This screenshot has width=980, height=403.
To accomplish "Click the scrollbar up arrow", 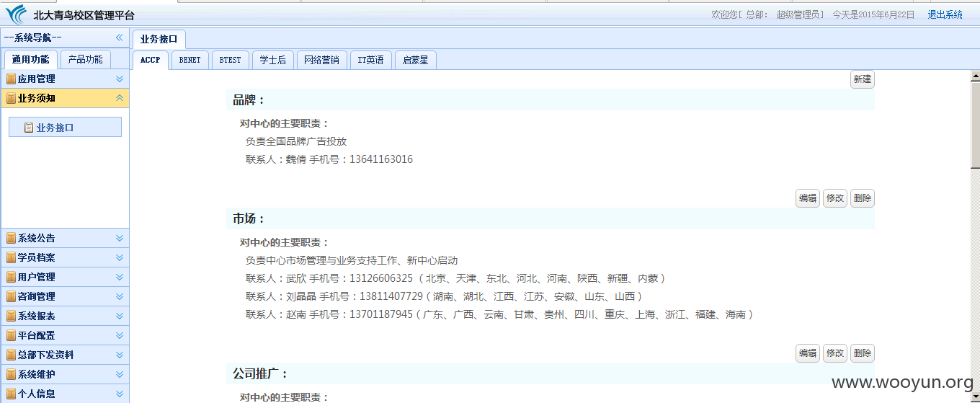I will 975,76.
